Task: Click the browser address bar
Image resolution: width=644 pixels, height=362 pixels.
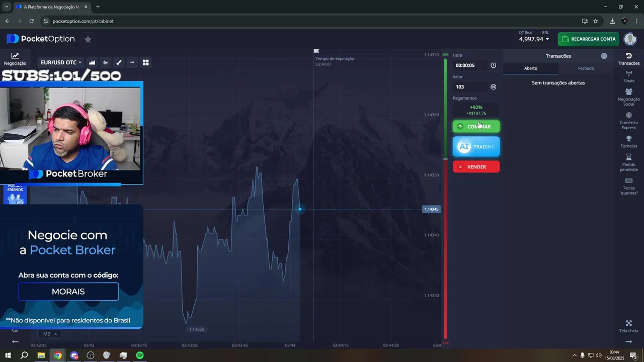Action: tap(312, 21)
